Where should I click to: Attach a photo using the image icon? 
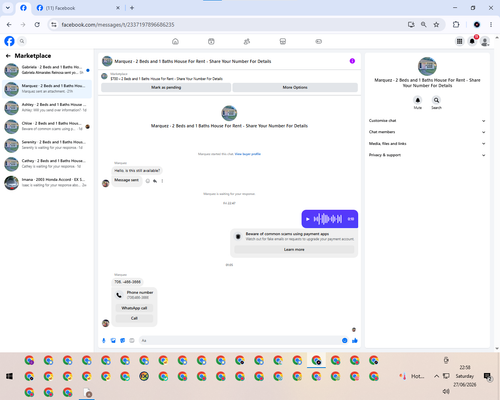(113, 340)
